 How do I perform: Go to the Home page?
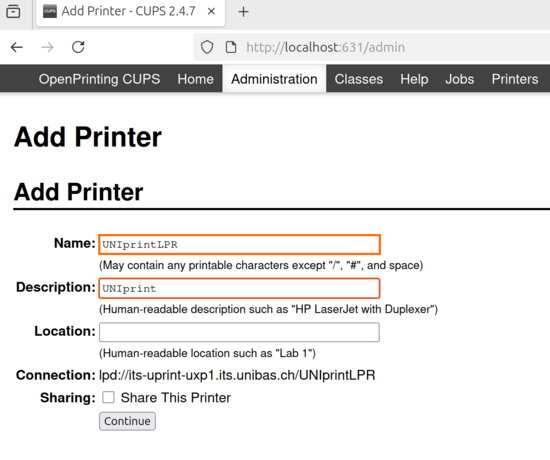coord(195,79)
